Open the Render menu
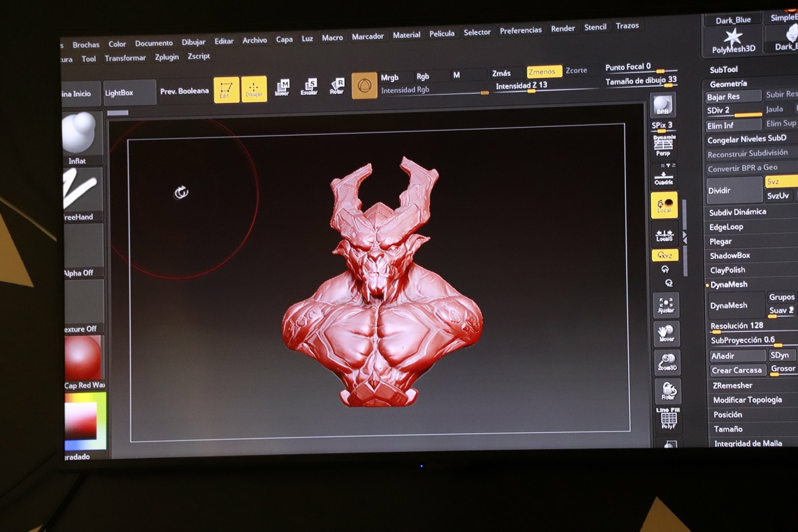The height and width of the screenshot is (532, 798). coord(563,28)
